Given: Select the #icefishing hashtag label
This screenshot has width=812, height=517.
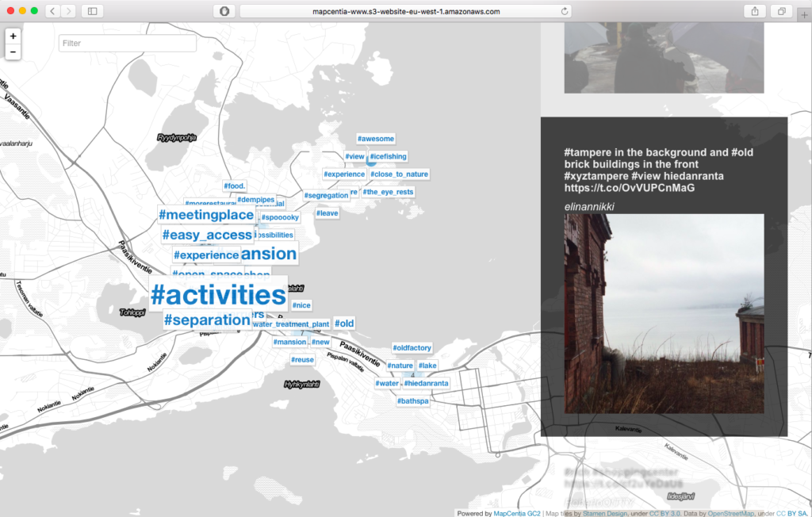Looking at the screenshot, I should coord(389,156).
